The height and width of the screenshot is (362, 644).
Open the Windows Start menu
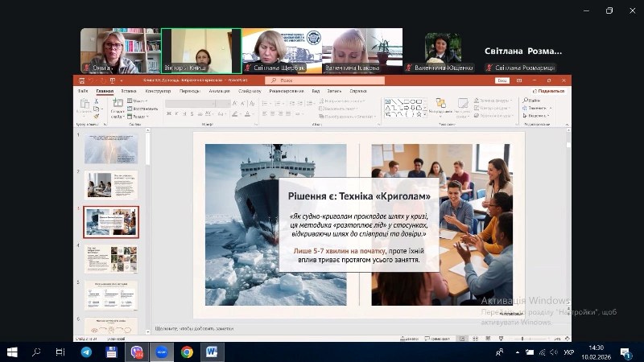[x=12, y=352]
